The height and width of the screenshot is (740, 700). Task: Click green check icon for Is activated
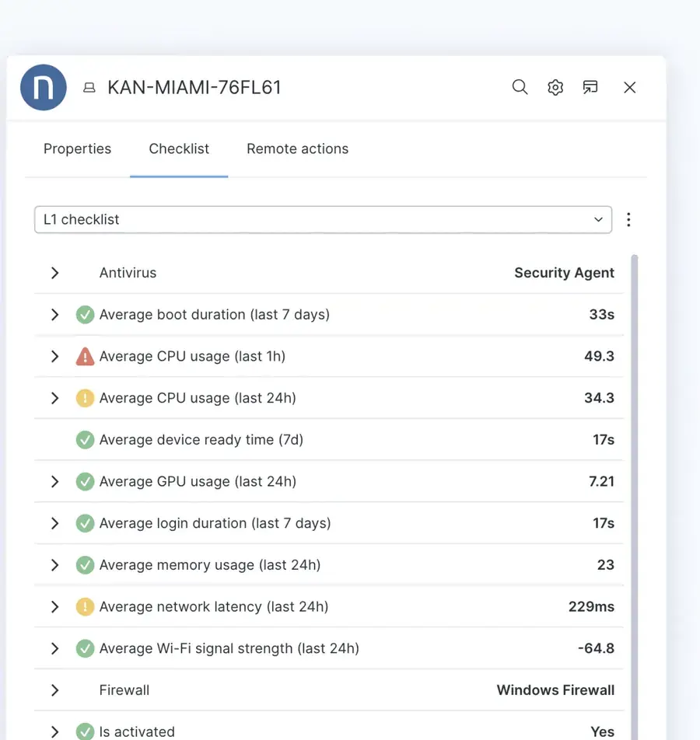(x=85, y=731)
